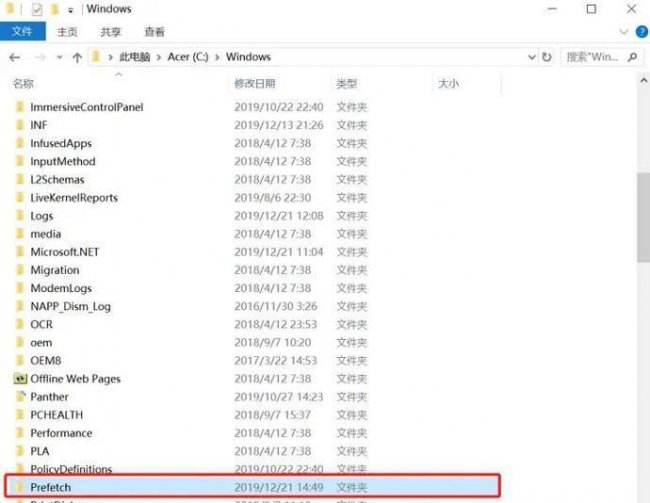Select the InfusedApps folder

[61, 143]
